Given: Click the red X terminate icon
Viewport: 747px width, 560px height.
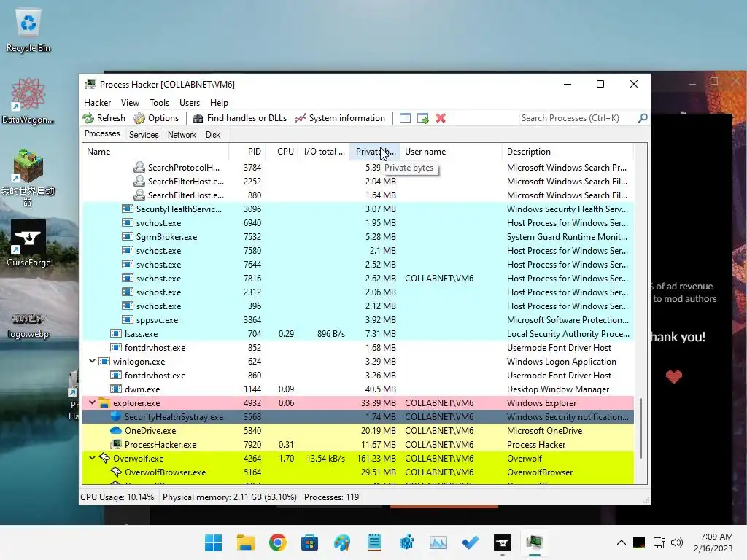Looking at the screenshot, I should click(441, 118).
